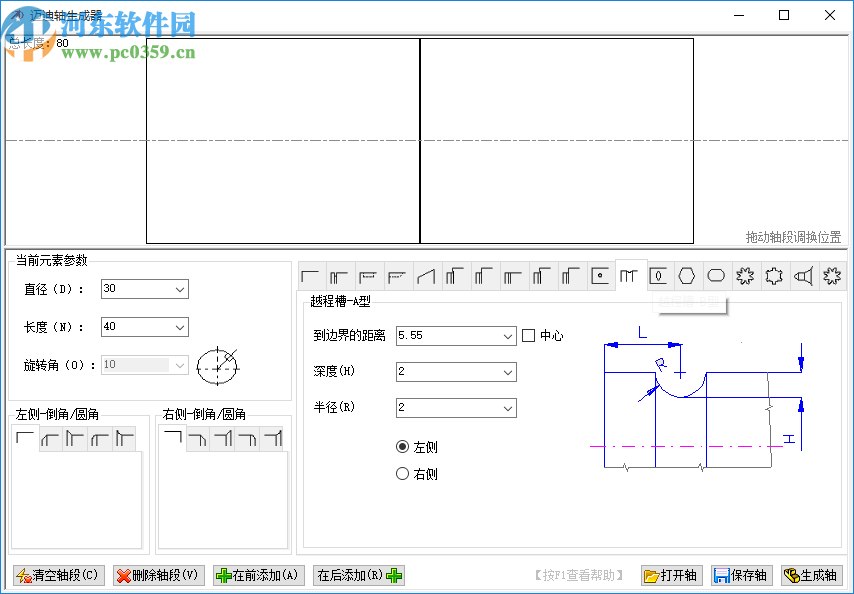
Task: Click the 拖动轴段调换位置 hint text
Action: point(793,237)
